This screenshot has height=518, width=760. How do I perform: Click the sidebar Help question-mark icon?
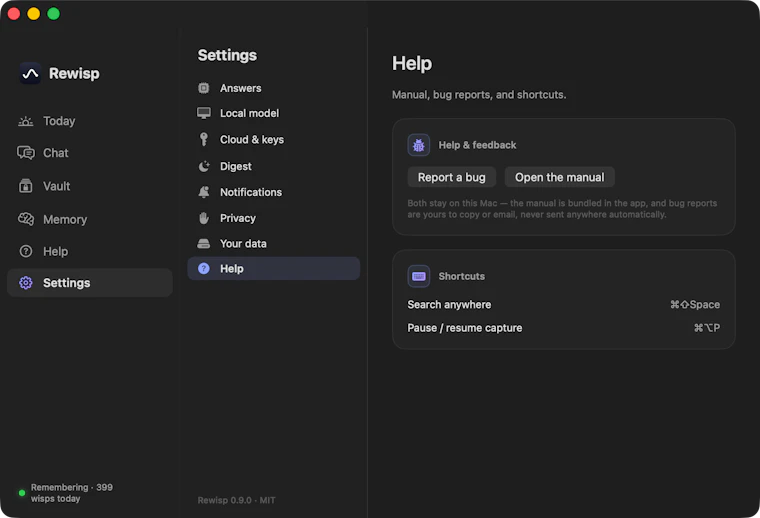(x=26, y=251)
